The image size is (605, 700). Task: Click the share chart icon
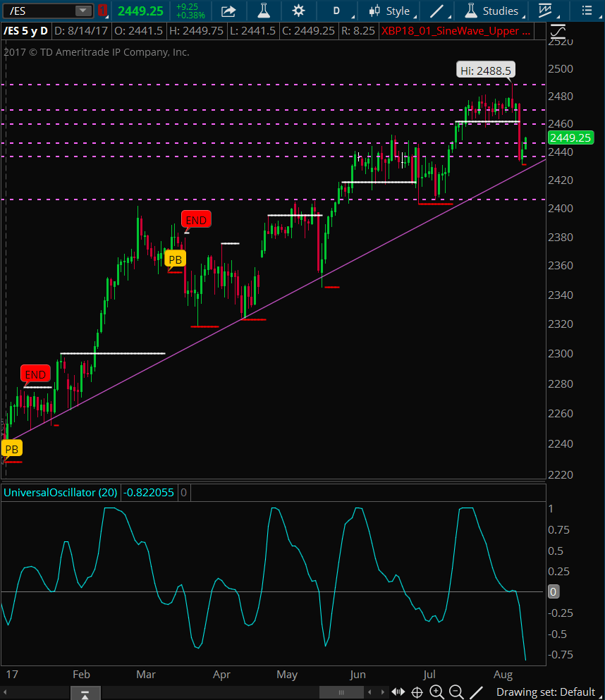(x=228, y=11)
